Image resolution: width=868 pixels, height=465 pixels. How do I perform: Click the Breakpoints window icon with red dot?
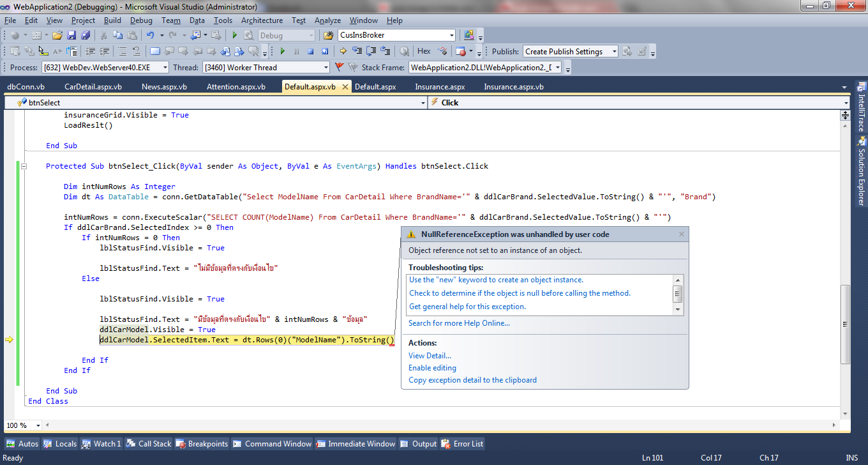tap(461, 51)
